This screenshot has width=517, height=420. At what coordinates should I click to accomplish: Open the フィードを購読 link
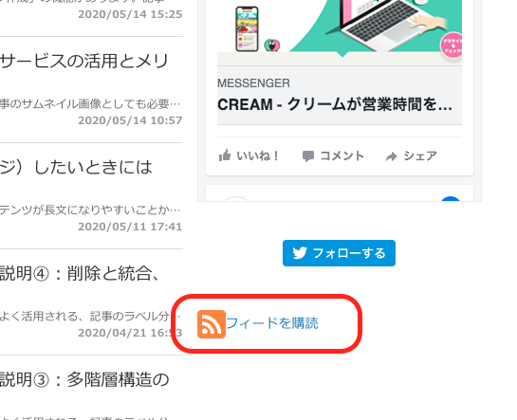click(272, 323)
